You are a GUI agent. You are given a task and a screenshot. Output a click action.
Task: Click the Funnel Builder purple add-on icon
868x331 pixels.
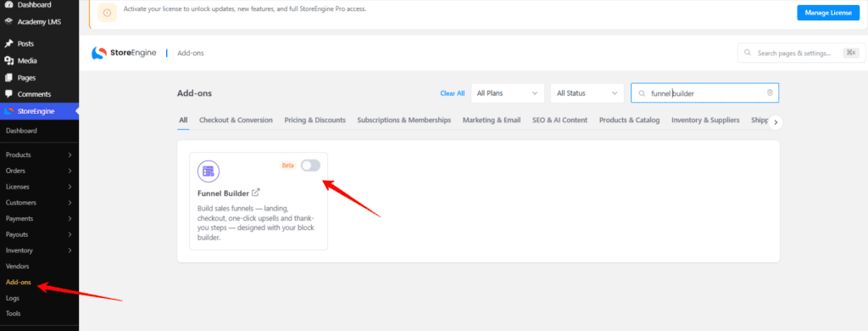[x=209, y=171]
